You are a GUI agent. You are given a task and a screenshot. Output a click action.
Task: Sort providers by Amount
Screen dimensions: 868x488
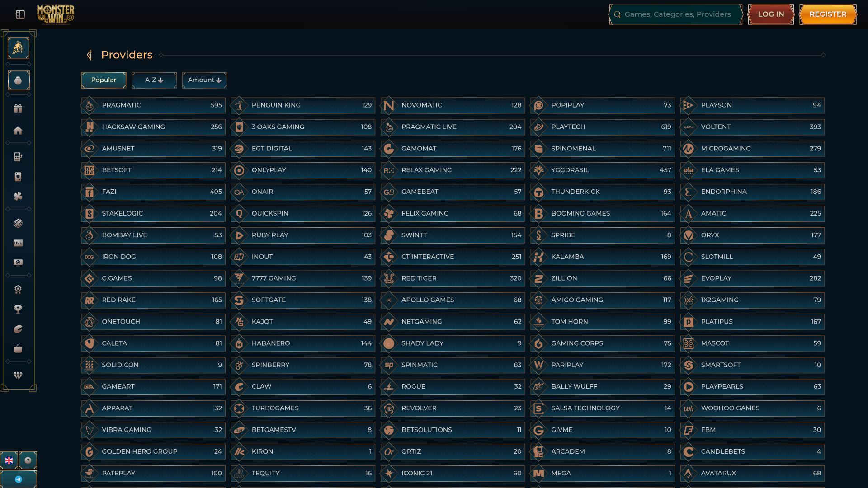point(204,80)
